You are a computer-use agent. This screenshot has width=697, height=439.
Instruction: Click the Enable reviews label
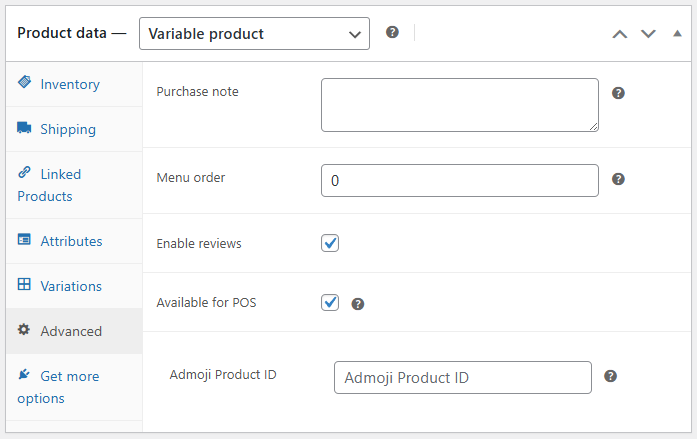pos(199,243)
